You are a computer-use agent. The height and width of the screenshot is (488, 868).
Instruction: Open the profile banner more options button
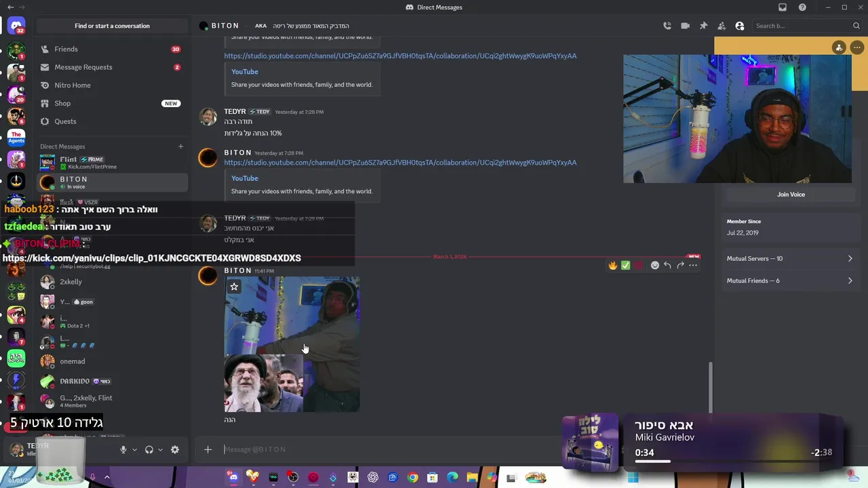tap(857, 47)
